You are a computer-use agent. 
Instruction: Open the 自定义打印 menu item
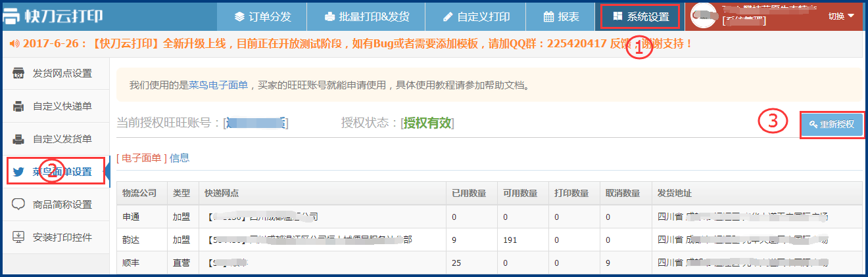click(476, 16)
